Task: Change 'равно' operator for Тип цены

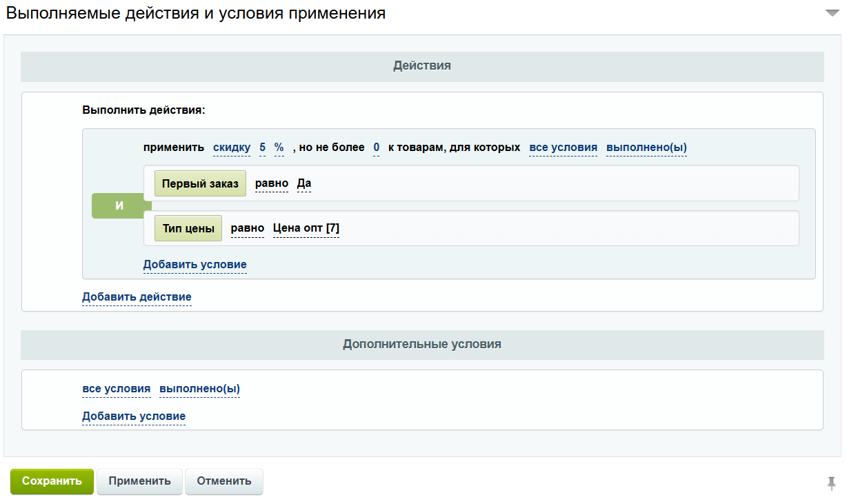Action: 247,229
